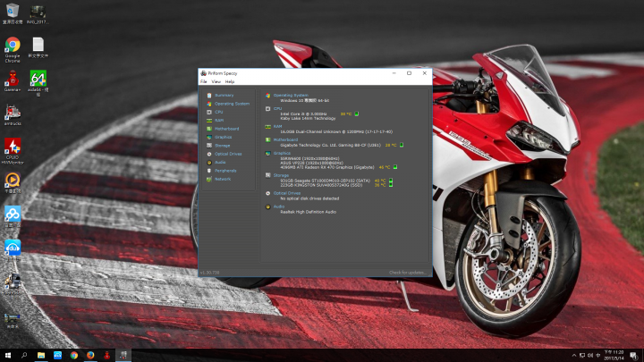Click the speaker icon beside Audio heading

[267, 206]
